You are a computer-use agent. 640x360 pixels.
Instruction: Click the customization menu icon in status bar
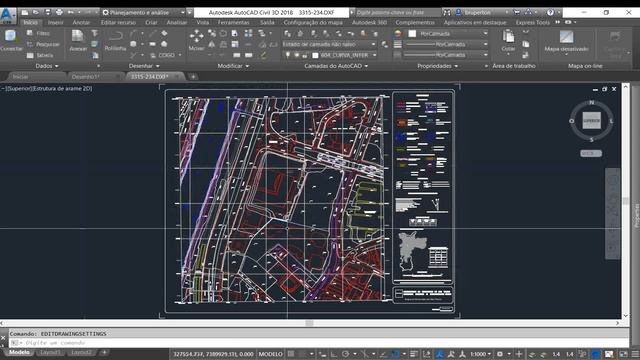click(x=635, y=354)
